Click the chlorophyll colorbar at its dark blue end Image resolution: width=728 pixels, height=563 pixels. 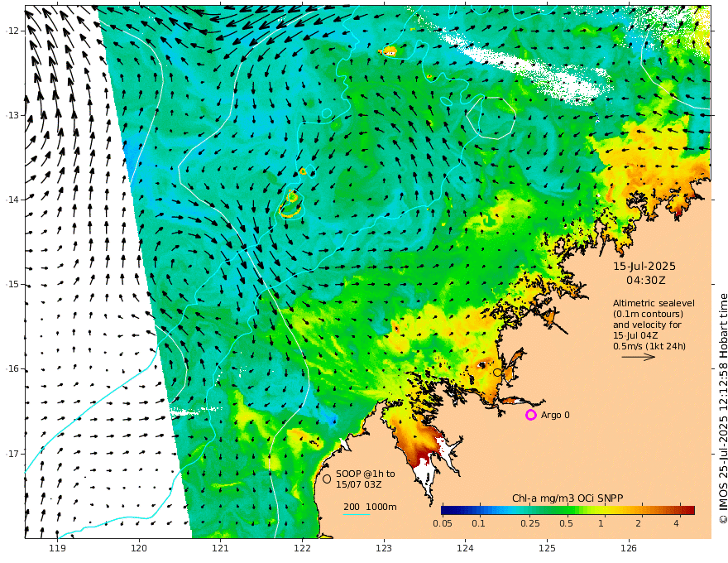click(448, 510)
